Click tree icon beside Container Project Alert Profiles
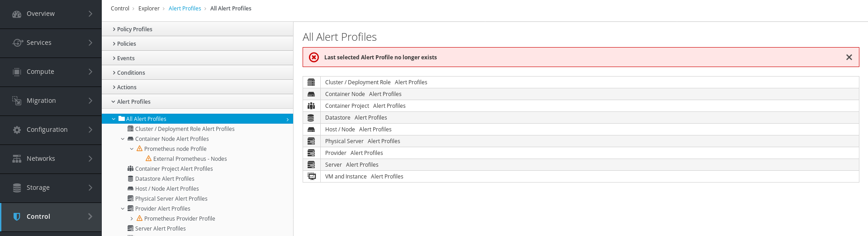The height and width of the screenshot is (236, 868). [130, 169]
